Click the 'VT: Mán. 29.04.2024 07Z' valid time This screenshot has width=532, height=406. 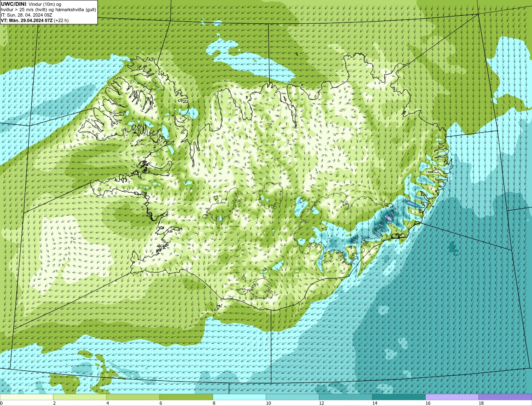click(x=27, y=20)
